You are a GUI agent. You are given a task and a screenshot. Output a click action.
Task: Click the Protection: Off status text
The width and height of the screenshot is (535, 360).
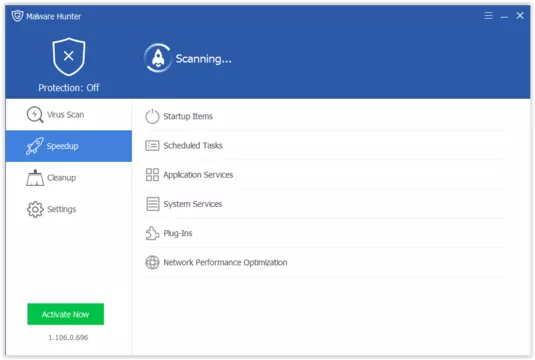69,88
